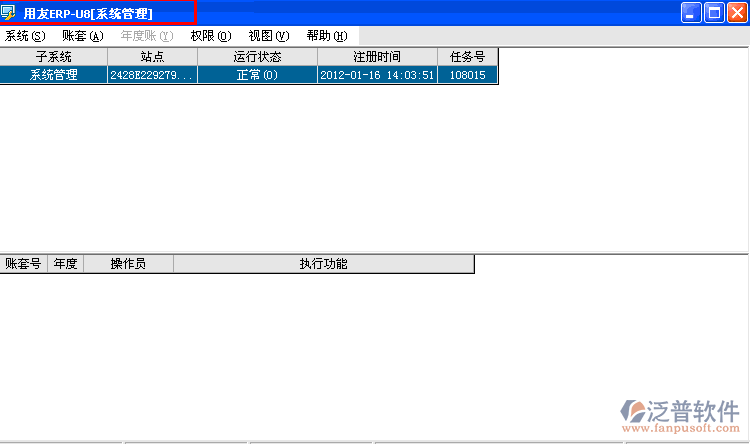750x444 pixels.
Task: Open the 年度账(Y) menu
Action: (x=147, y=36)
